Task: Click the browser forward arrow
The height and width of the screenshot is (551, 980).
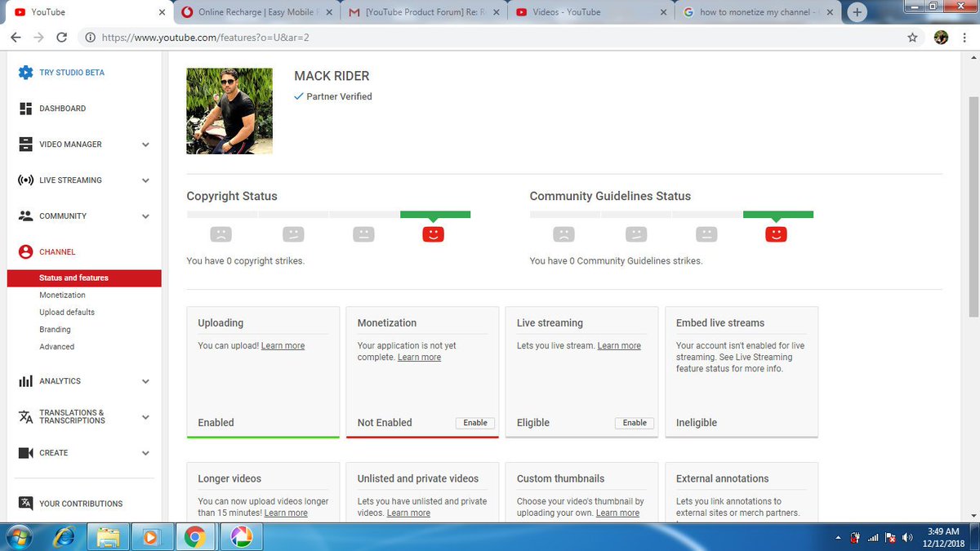Action: pyautogui.click(x=38, y=38)
